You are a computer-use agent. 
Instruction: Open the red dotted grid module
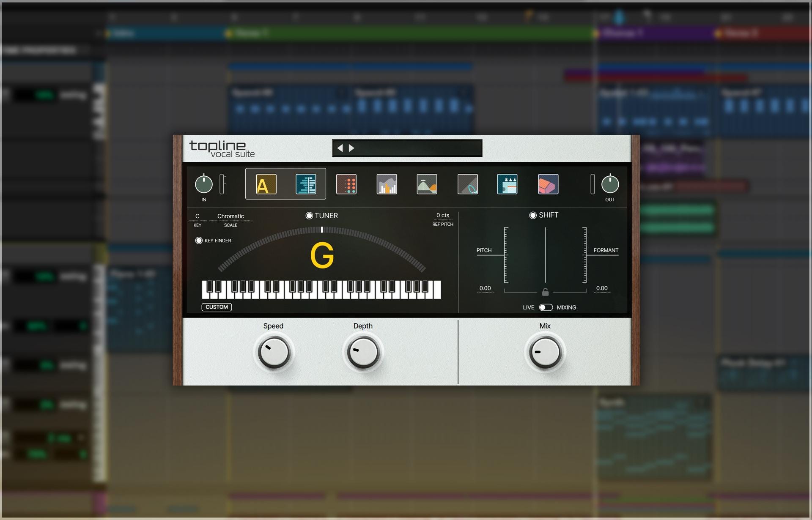(346, 184)
